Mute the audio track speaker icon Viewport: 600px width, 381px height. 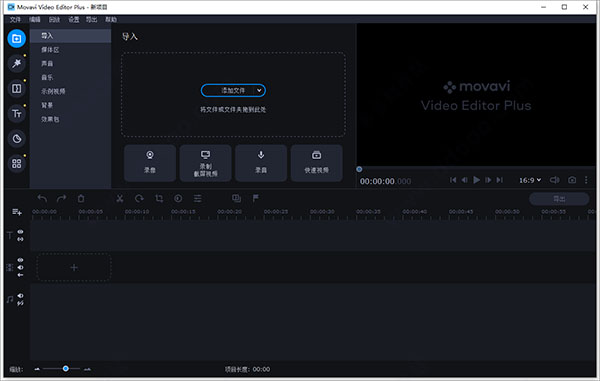20,296
